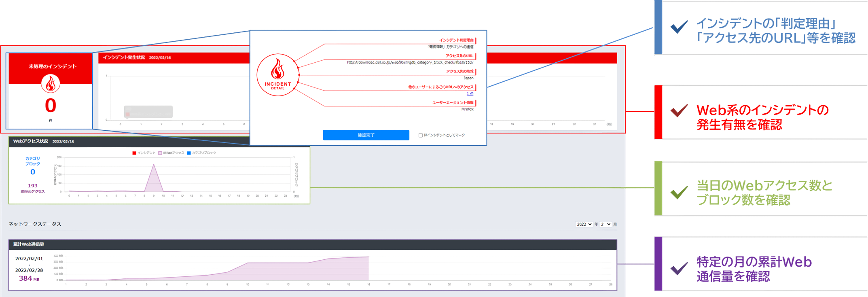
Task: Toggle blue カテゴリブロック legend square
Action: click(x=189, y=153)
